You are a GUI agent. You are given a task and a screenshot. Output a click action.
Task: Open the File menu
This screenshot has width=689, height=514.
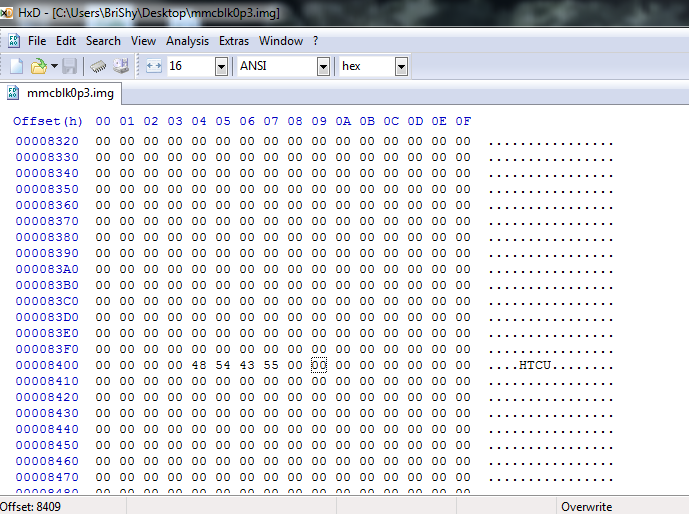(37, 41)
